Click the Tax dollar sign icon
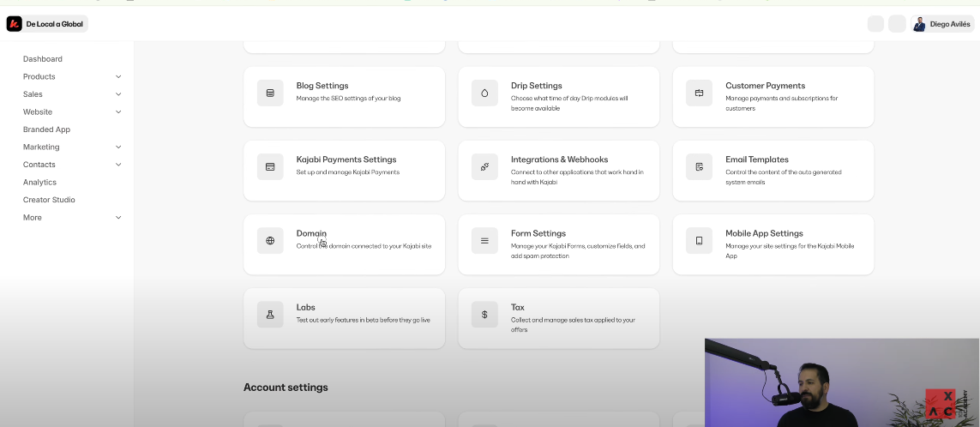 [x=484, y=314]
